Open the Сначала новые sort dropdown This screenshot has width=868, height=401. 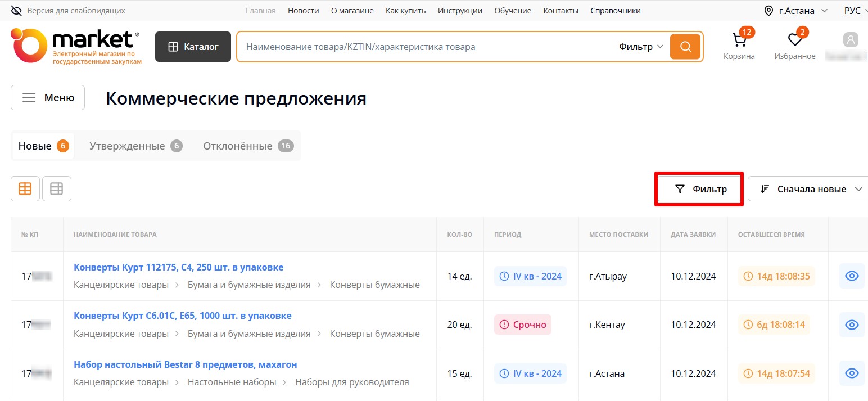click(x=810, y=189)
